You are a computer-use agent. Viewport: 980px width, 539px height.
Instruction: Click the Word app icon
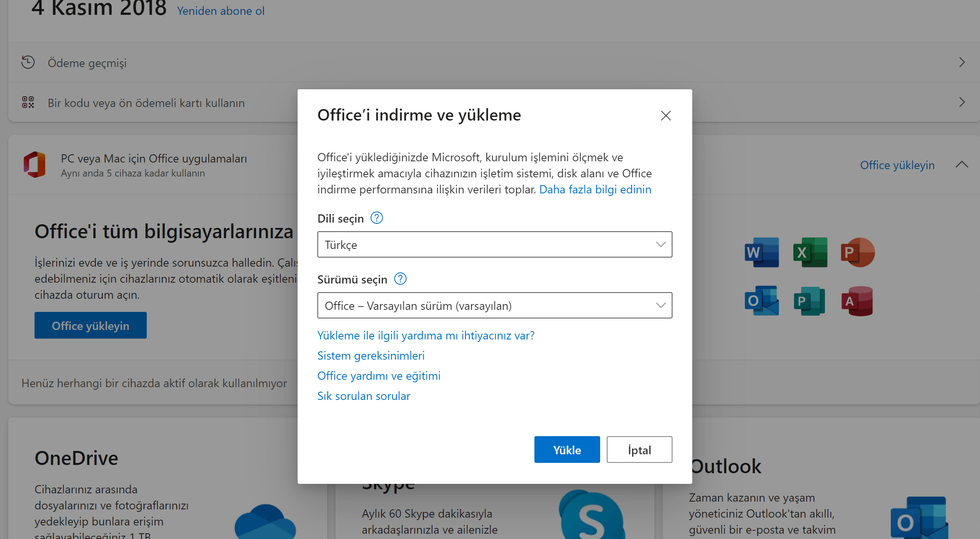[761, 252]
